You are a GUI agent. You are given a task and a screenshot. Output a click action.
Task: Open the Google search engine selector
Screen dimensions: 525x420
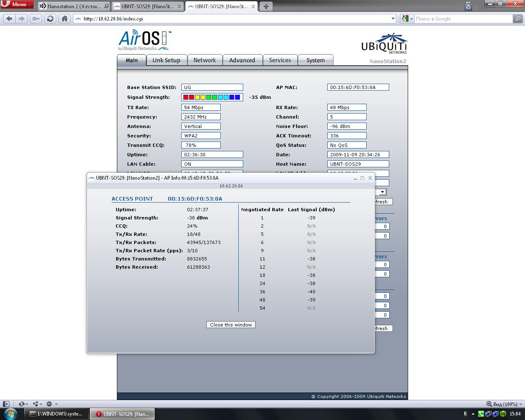click(x=407, y=18)
